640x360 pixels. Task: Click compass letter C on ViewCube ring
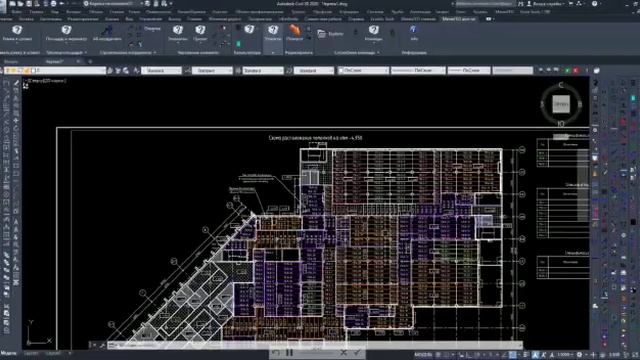[x=561, y=85]
